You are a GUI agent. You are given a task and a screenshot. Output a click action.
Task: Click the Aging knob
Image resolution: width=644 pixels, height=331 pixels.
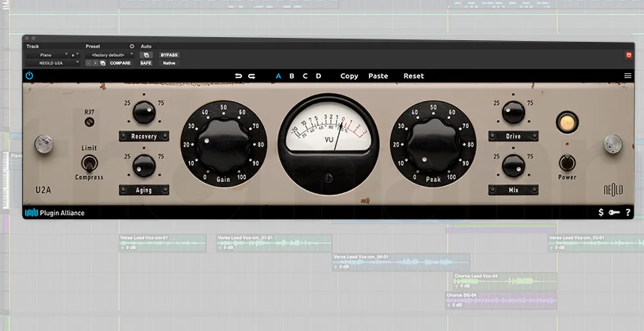pyautogui.click(x=144, y=166)
